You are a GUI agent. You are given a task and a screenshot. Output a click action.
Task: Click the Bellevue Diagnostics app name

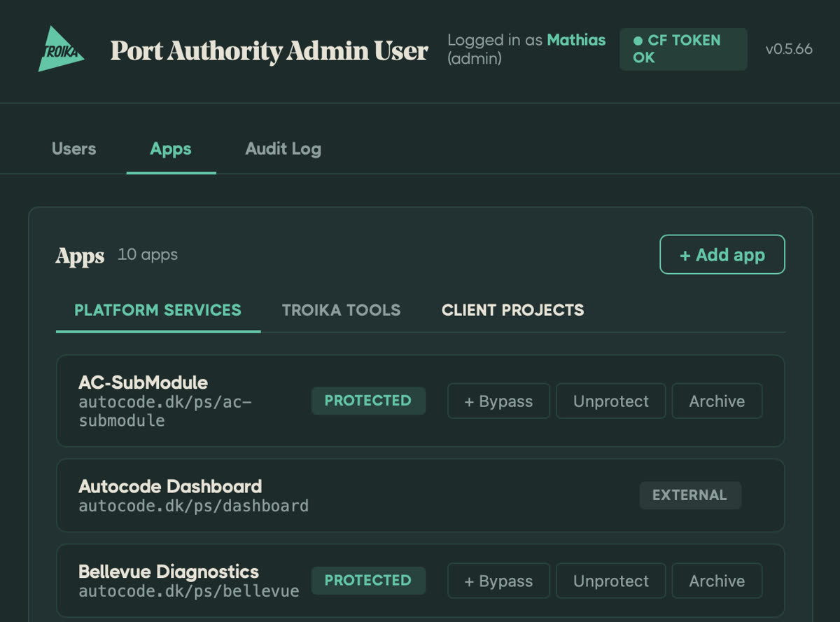(x=169, y=572)
